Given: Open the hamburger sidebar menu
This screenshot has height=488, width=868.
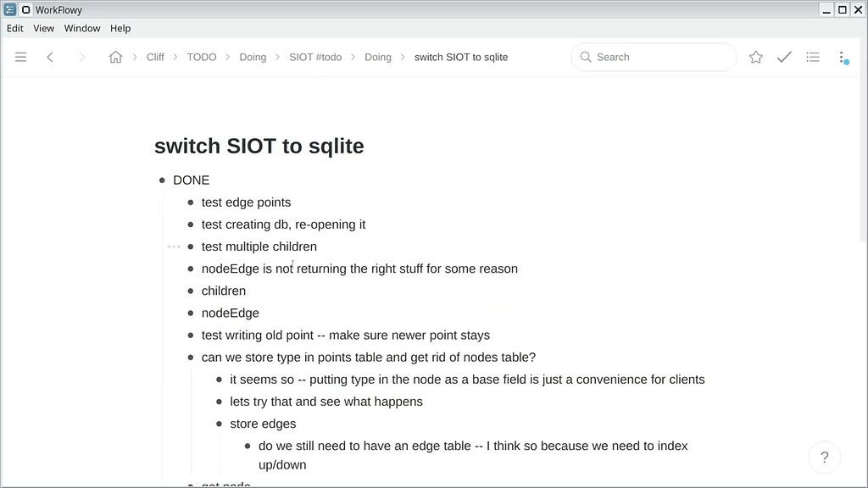Looking at the screenshot, I should [x=21, y=57].
